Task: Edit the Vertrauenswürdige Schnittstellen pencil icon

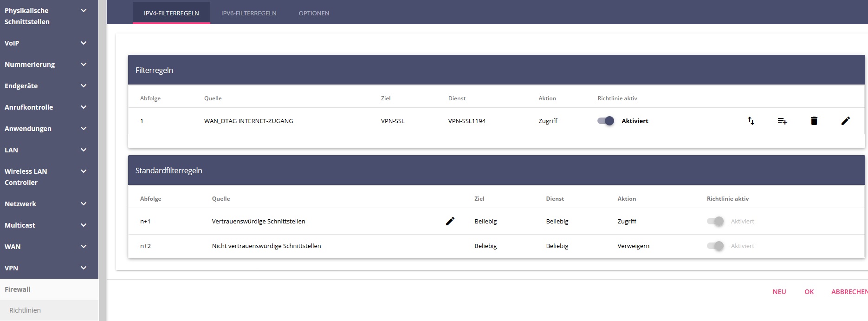Action: point(450,221)
